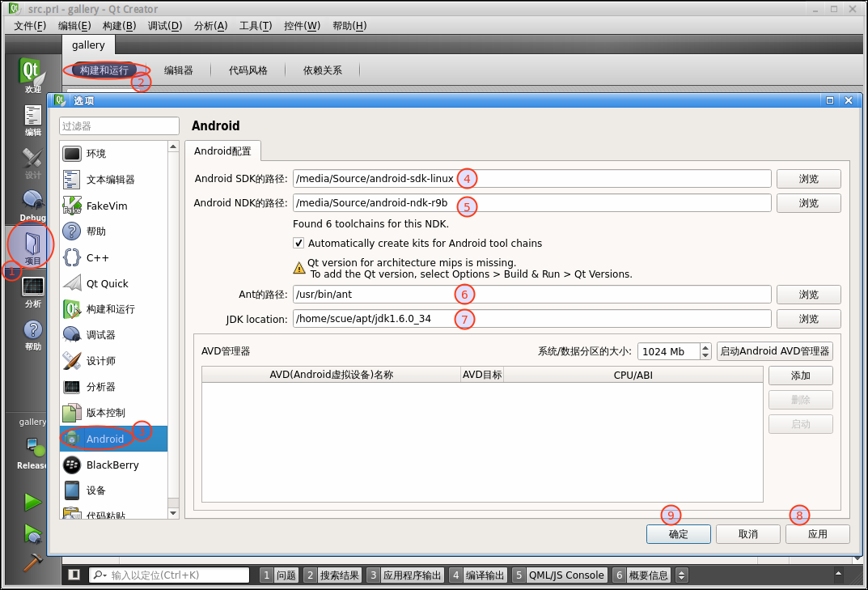Click the locator search field
This screenshot has width=868, height=590.
(x=169, y=575)
